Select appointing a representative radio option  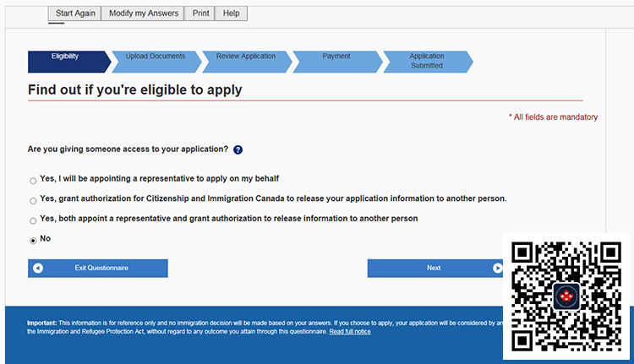pyautogui.click(x=33, y=181)
